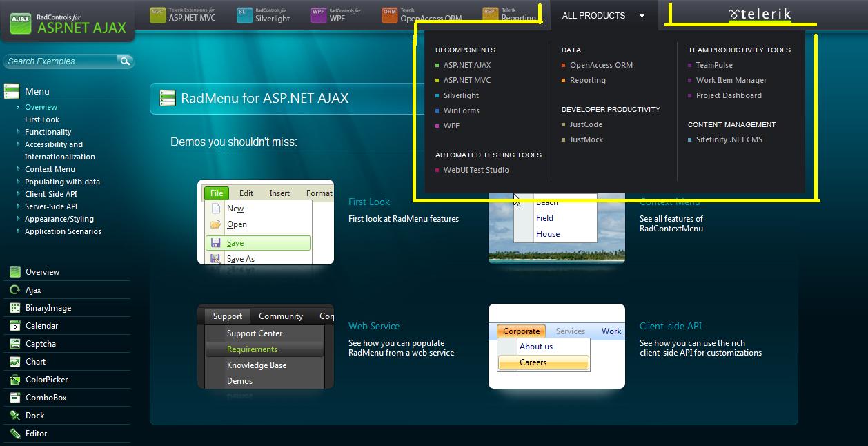The image size is (868, 446).
Task: Select Reporting under Data
Action: 588,80
